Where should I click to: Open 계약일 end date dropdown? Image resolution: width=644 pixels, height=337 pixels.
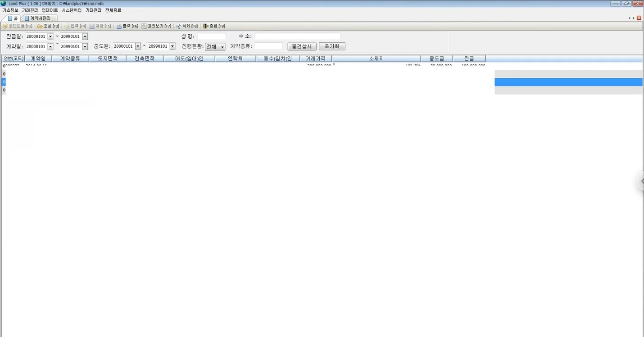point(85,46)
